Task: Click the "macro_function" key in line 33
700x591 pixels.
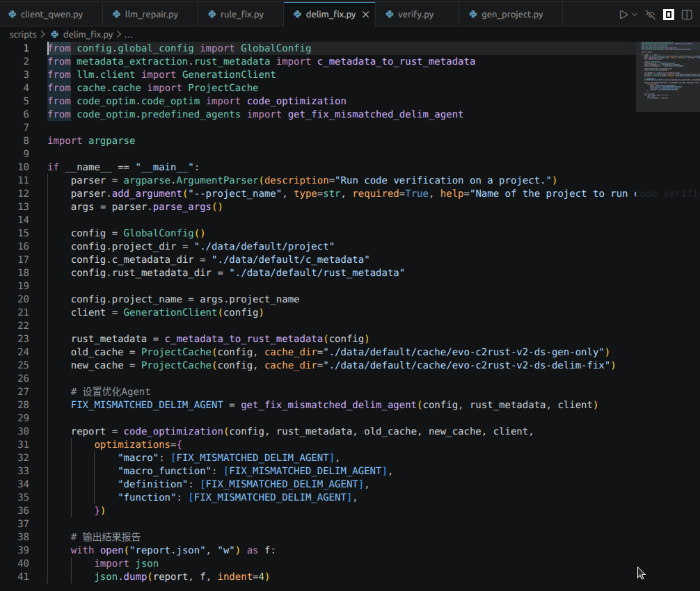Action: click(x=164, y=471)
